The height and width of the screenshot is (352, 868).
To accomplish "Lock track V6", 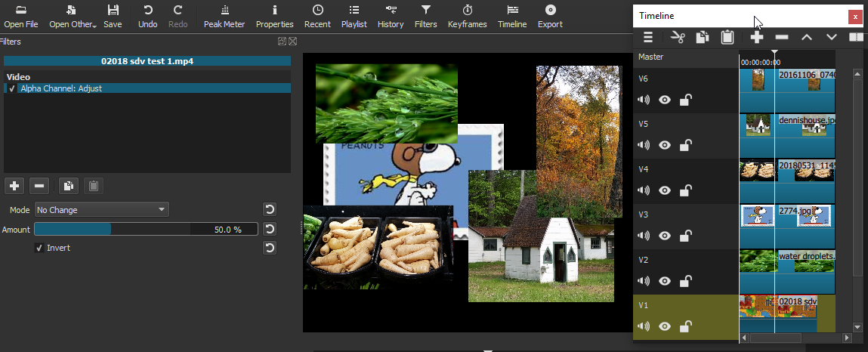I will coord(685,100).
